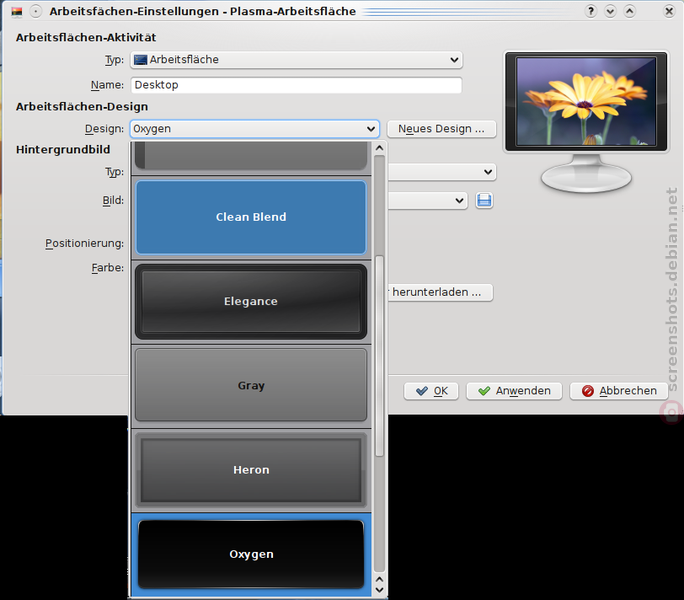Image resolution: width=684 pixels, height=600 pixels.
Task: Open the Bild wallpaper dropdown
Action: coord(428,201)
